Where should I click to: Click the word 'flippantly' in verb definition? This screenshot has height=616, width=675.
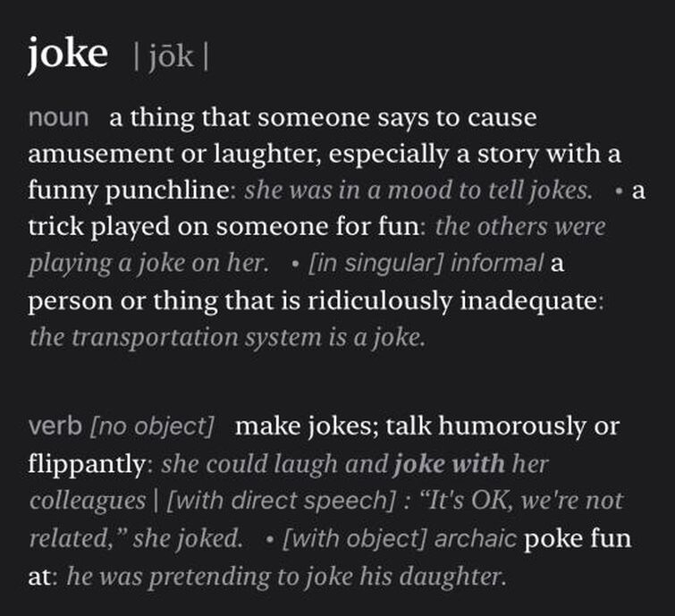87,465
